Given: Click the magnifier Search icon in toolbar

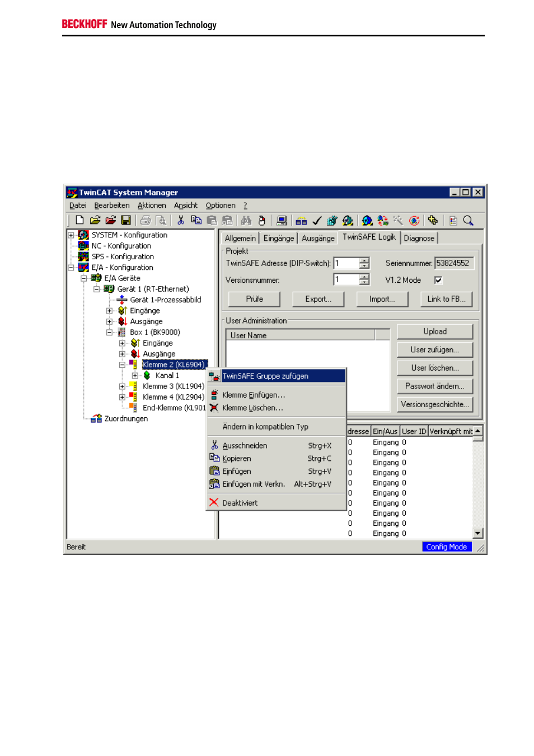Looking at the screenshot, I should (x=468, y=220).
